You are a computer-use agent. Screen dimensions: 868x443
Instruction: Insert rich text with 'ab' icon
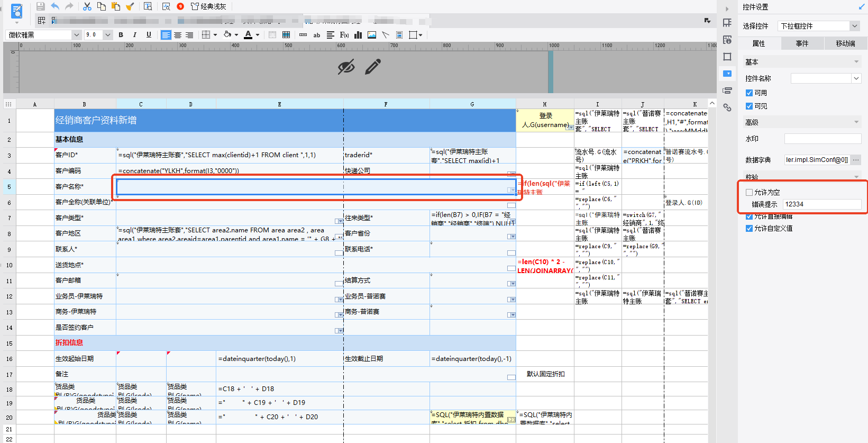pos(317,35)
